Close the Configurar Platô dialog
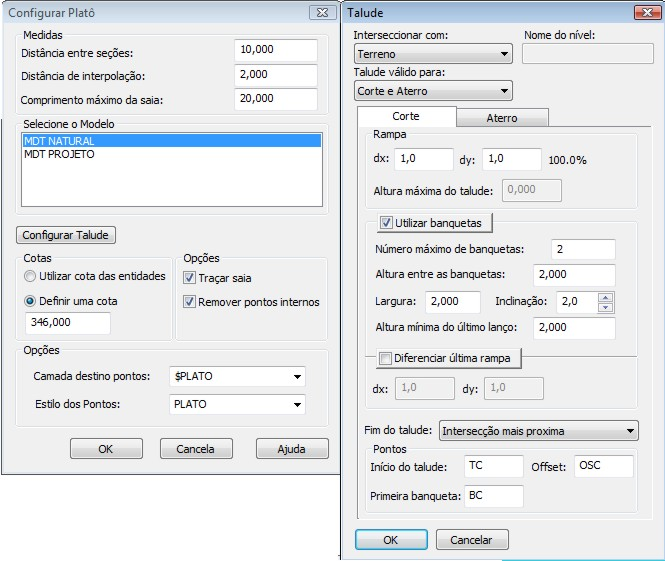This screenshot has height=561, width=665. click(x=320, y=13)
